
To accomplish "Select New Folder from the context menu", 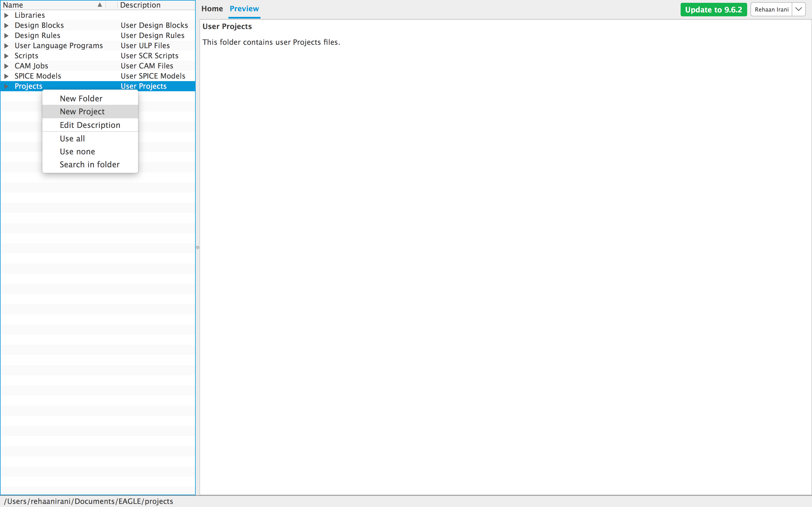I will pos(81,98).
